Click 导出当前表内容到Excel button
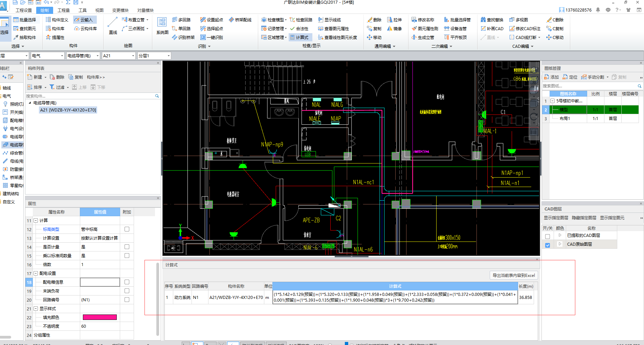Image resolution: width=644 pixels, height=345 pixels. 514,275
